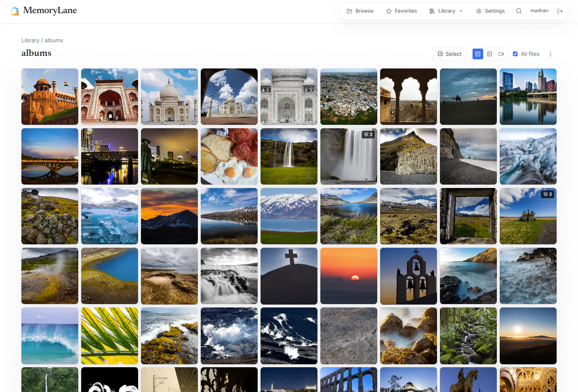Screen dimensions: 578x392
Task: Open the yellow palm leaf photo
Action: pos(109,336)
